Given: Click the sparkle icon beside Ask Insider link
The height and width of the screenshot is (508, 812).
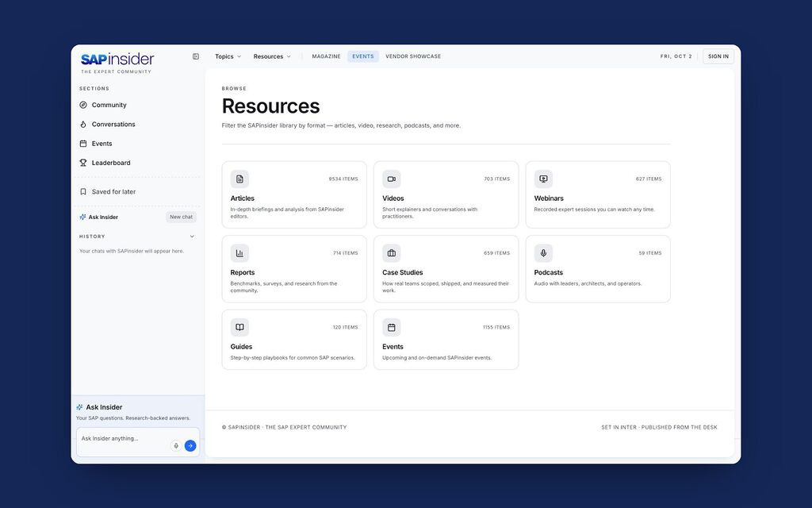Looking at the screenshot, I should (x=82, y=217).
